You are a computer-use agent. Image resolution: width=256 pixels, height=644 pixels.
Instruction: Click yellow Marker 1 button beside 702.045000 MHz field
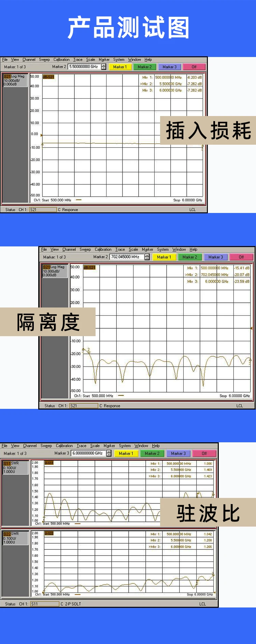tap(164, 257)
